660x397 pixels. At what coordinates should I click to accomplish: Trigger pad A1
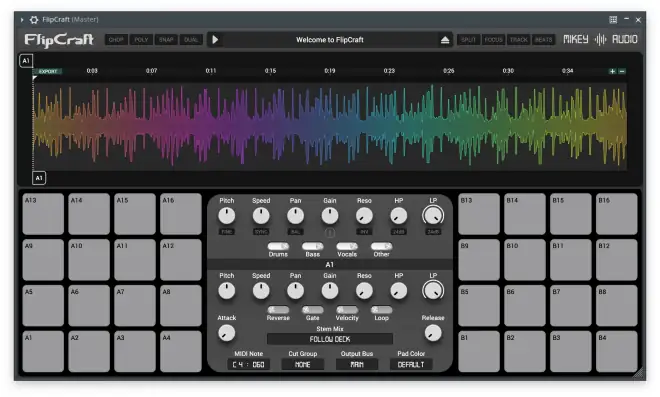(43, 352)
